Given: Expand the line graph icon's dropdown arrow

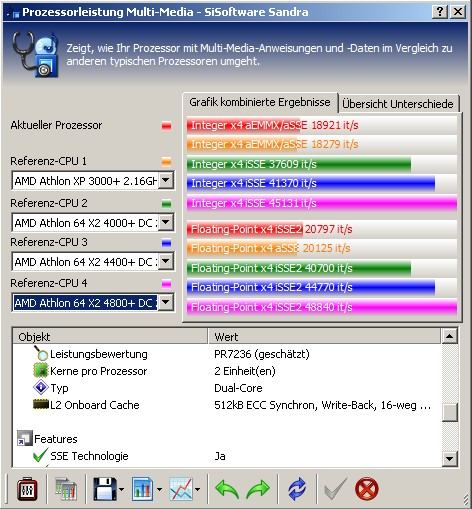Looking at the screenshot, I should [198, 489].
